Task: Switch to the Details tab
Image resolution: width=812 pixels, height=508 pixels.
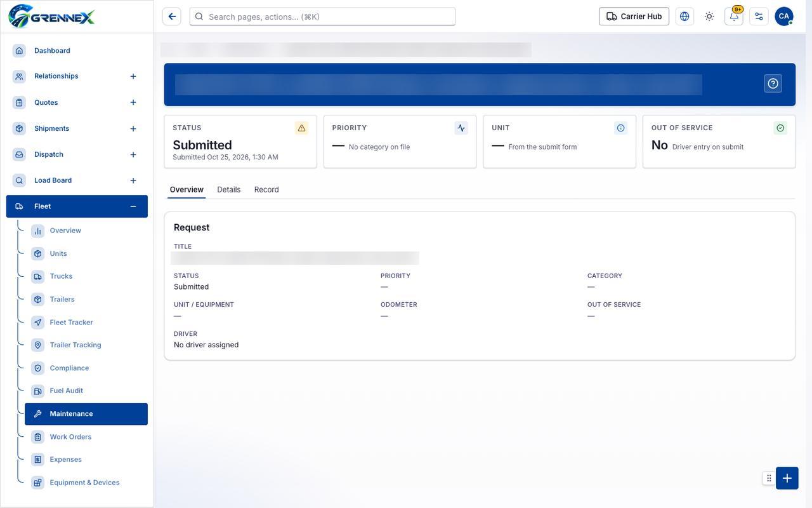Action: pos(228,189)
